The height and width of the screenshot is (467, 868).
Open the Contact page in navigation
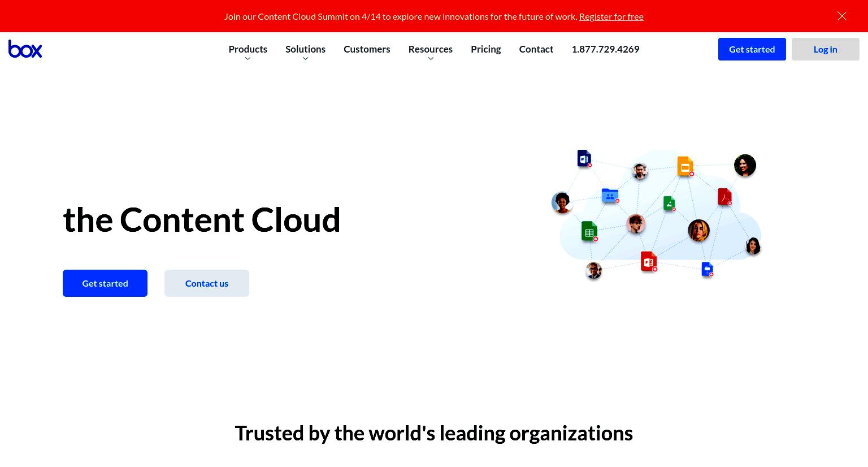[536, 49]
